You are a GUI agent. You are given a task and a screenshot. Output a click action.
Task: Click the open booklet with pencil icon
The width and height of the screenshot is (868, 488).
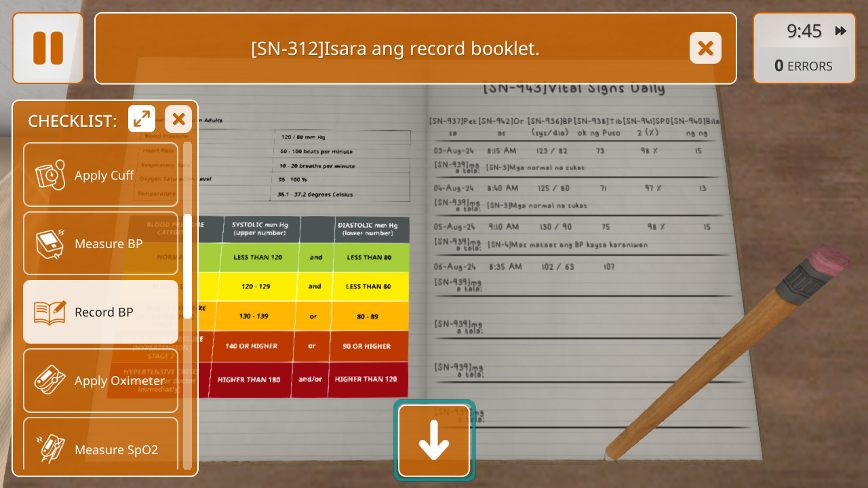tap(50, 312)
